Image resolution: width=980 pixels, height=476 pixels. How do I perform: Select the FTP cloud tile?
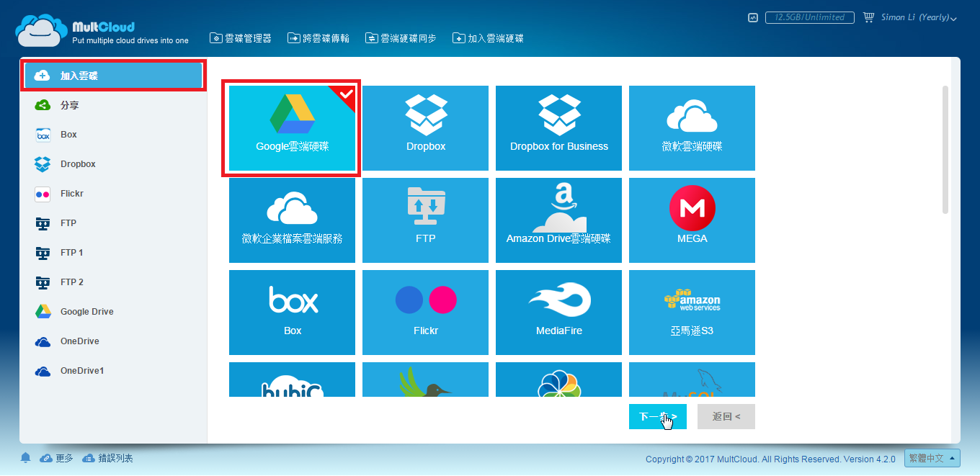click(425, 220)
